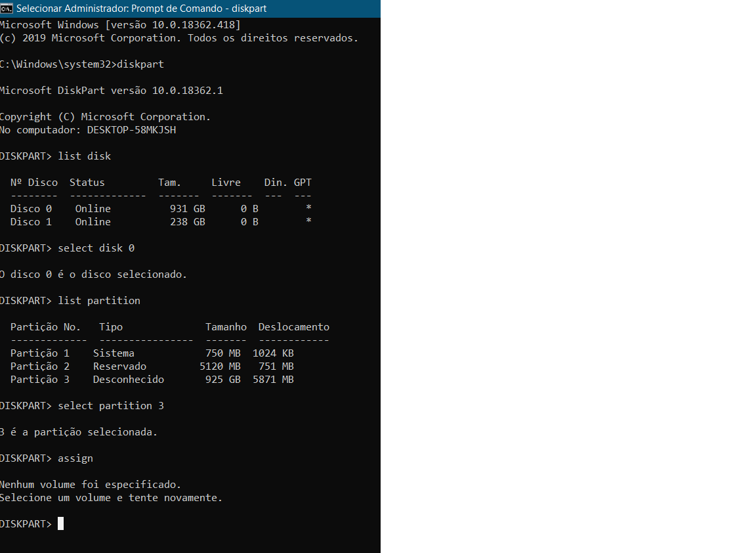Click the '925 GB' partition size
Viewport: 756px width, 553px height.
coord(222,379)
